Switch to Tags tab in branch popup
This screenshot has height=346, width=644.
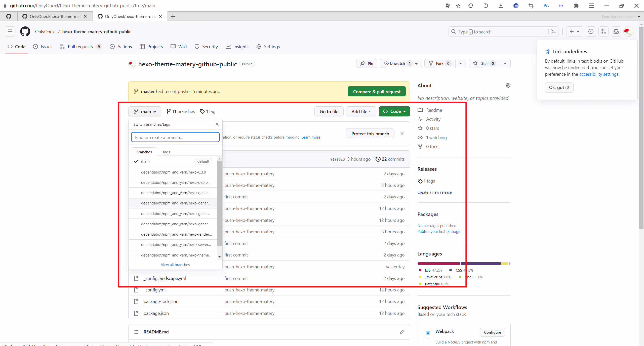(x=166, y=152)
